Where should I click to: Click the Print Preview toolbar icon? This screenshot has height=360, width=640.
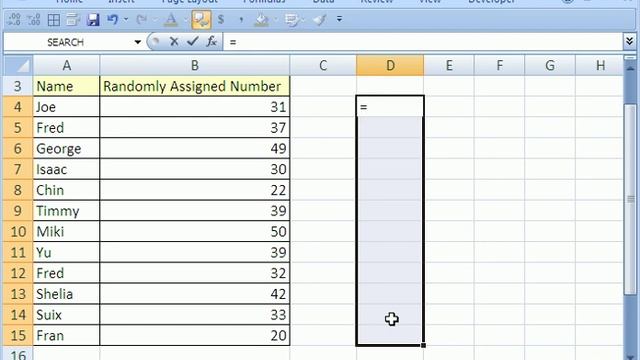coord(73,20)
